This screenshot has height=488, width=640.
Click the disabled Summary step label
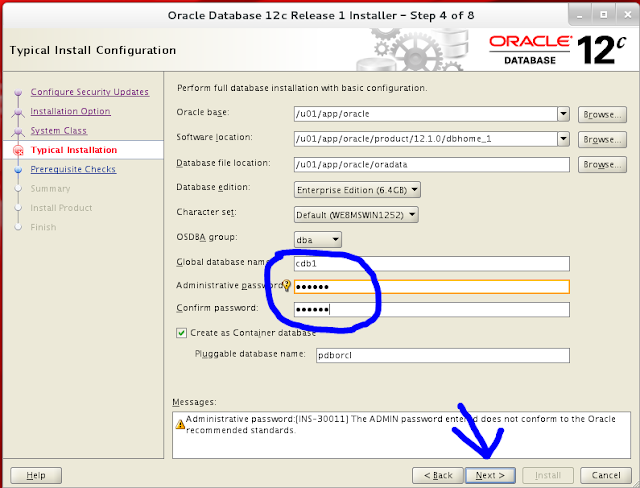click(51, 189)
